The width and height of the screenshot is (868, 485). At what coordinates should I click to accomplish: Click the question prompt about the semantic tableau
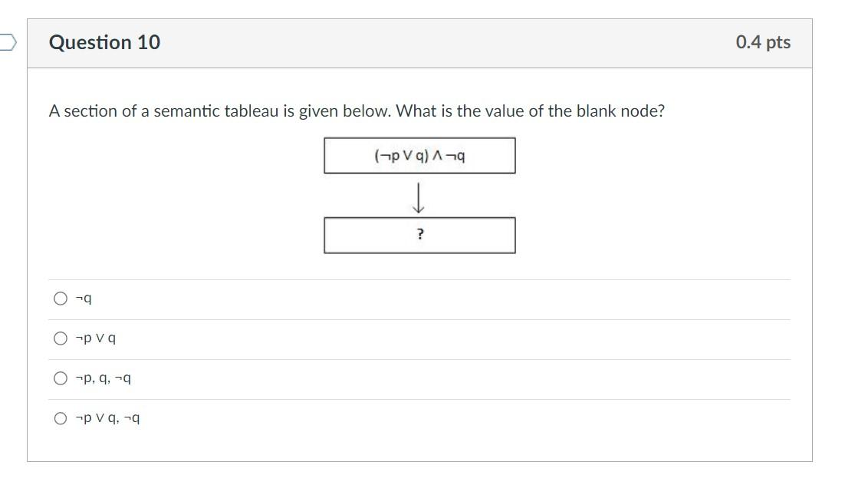pos(357,110)
